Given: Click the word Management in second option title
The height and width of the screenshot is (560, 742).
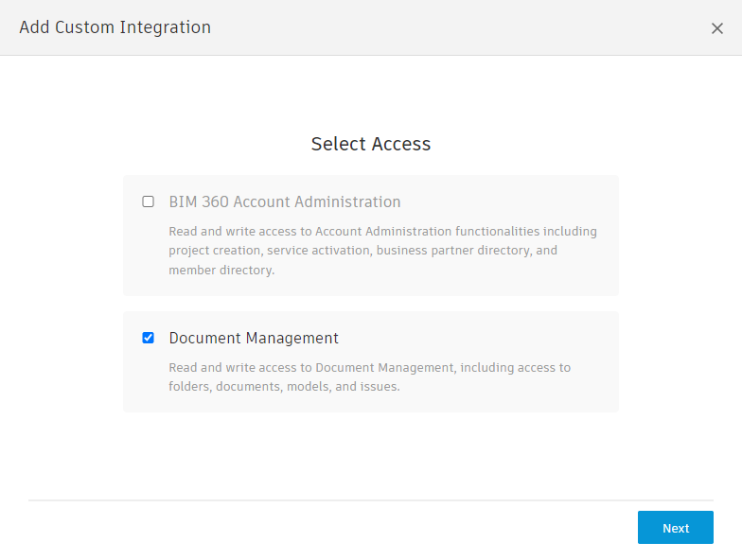Looking at the screenshot, I should pyautogui.click(x=291, y=338).
